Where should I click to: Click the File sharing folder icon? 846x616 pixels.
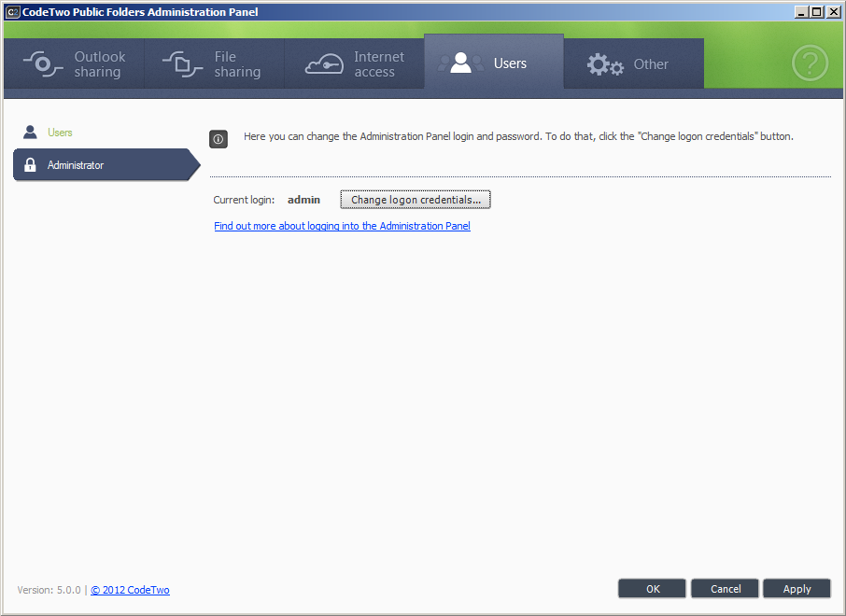click(x=183, y=64)
